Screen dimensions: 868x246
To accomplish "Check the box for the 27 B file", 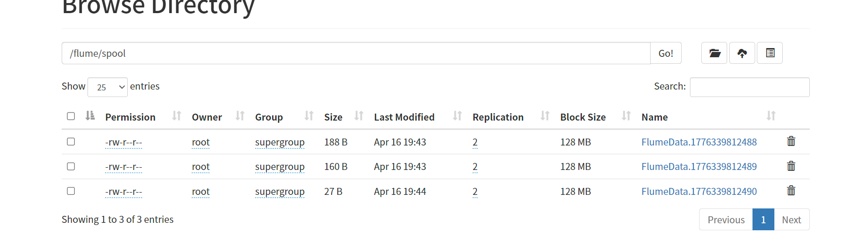I will [x=71, y=191].
